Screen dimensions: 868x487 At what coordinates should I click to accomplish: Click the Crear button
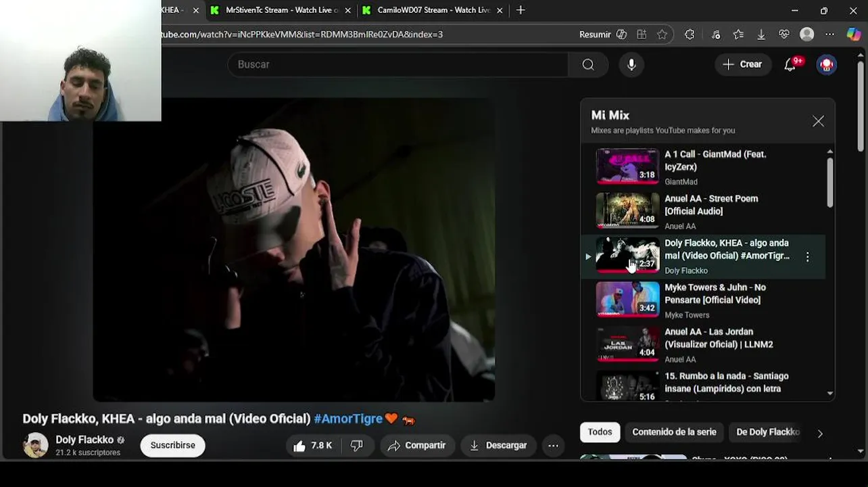743,64
